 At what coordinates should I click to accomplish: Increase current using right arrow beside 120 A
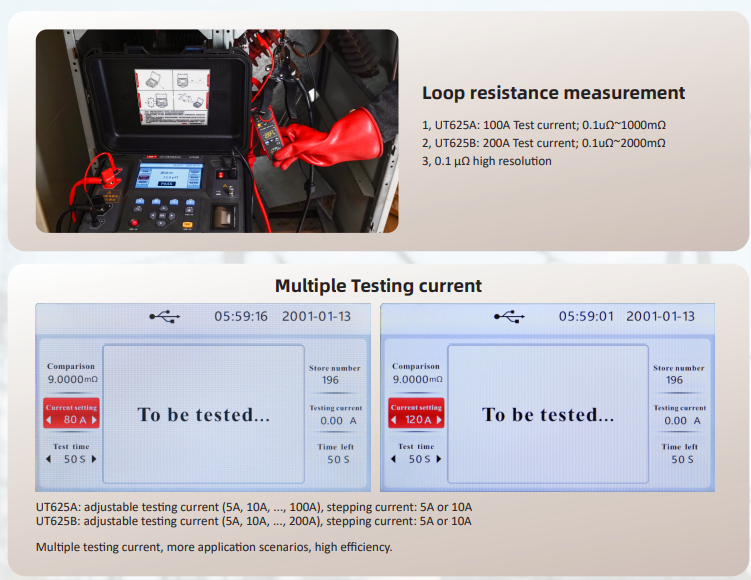438,421
